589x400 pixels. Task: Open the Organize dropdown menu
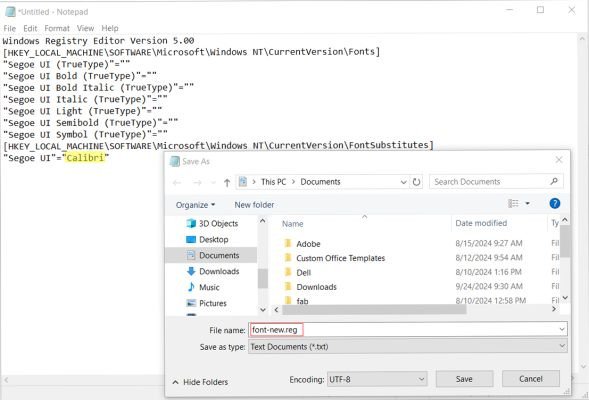coord(195,205)
